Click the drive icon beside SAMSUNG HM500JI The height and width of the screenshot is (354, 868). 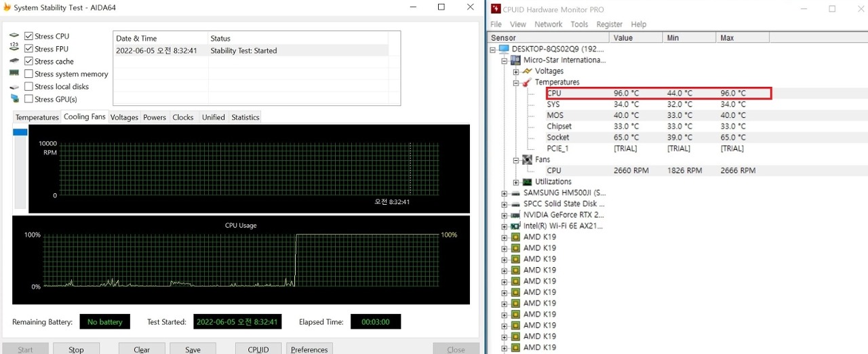515,193
